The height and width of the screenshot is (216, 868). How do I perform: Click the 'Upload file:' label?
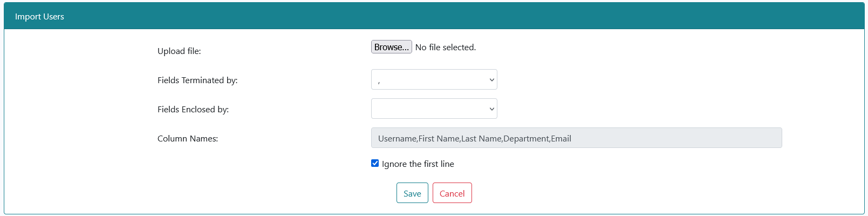point(179,51)
